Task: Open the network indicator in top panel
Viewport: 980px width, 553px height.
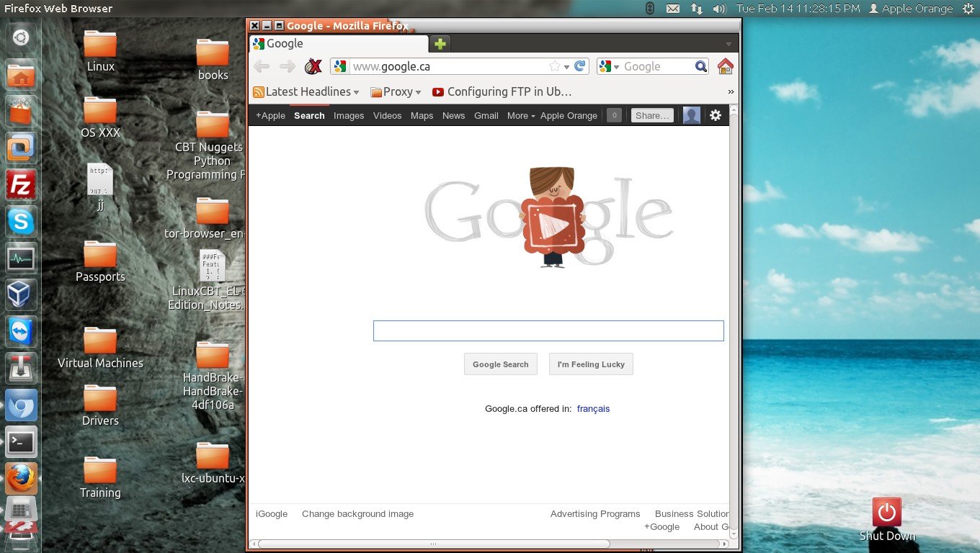Action: pyautogui.click(x=696, y=9)
